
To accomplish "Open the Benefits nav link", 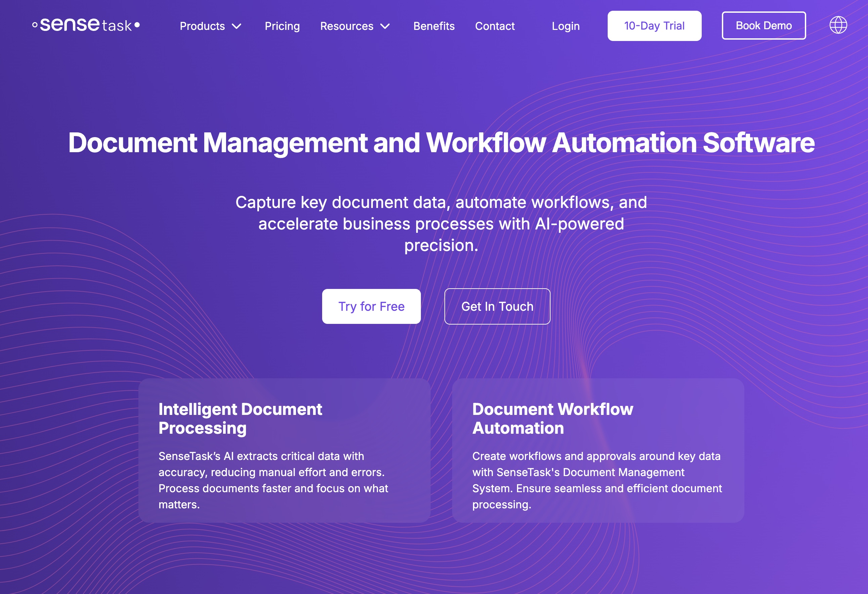I will click(434, 26).
